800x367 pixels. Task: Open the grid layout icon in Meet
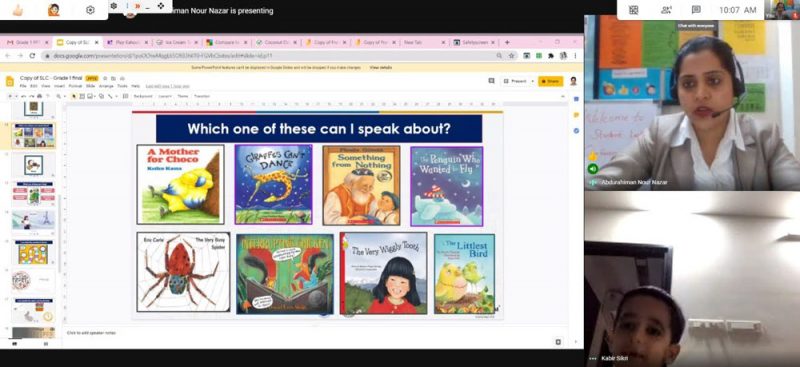tap(634, 10)
